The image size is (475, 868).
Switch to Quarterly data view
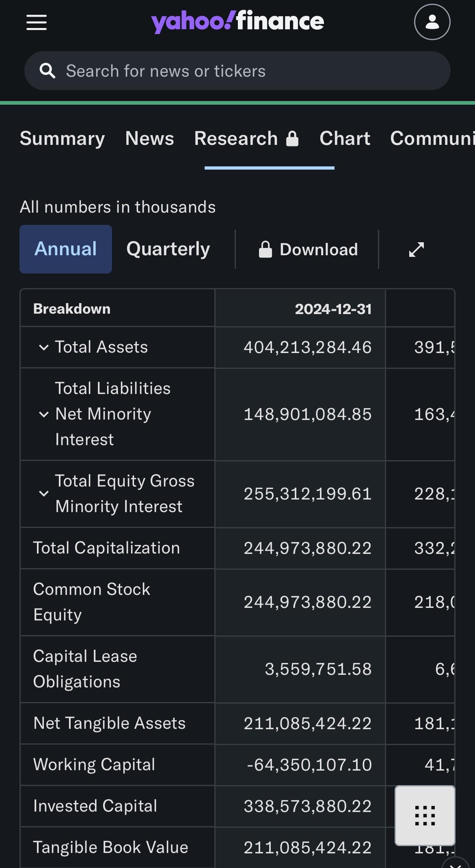click(168, 249)
